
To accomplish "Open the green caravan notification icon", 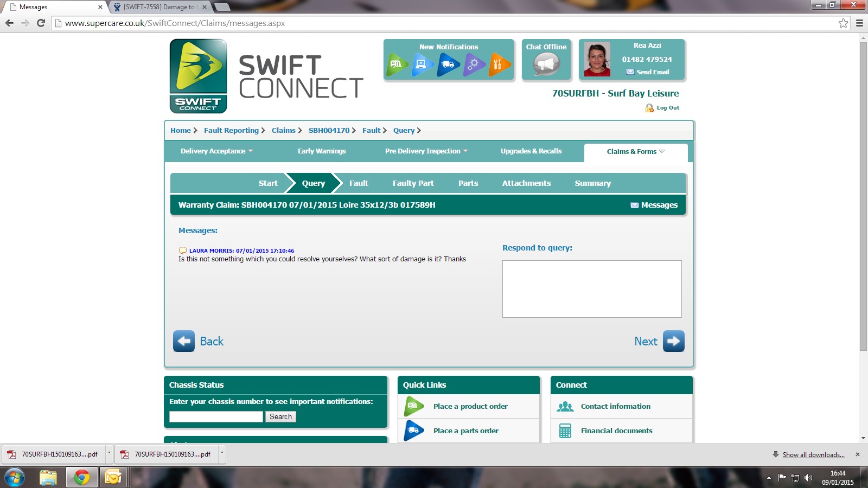I will (x=397, y=65).
